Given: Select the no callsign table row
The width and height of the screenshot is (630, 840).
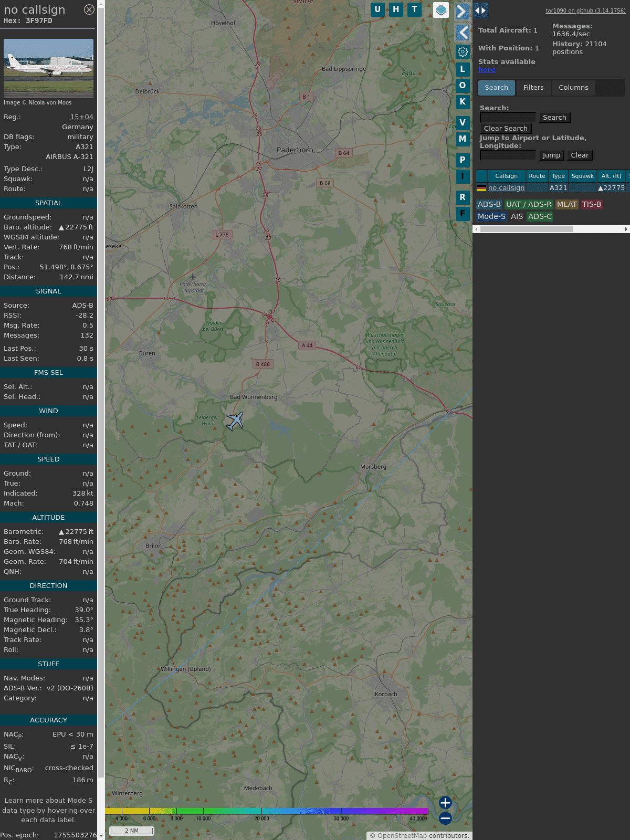Looking at the screenshot, I should click(553, 188).
